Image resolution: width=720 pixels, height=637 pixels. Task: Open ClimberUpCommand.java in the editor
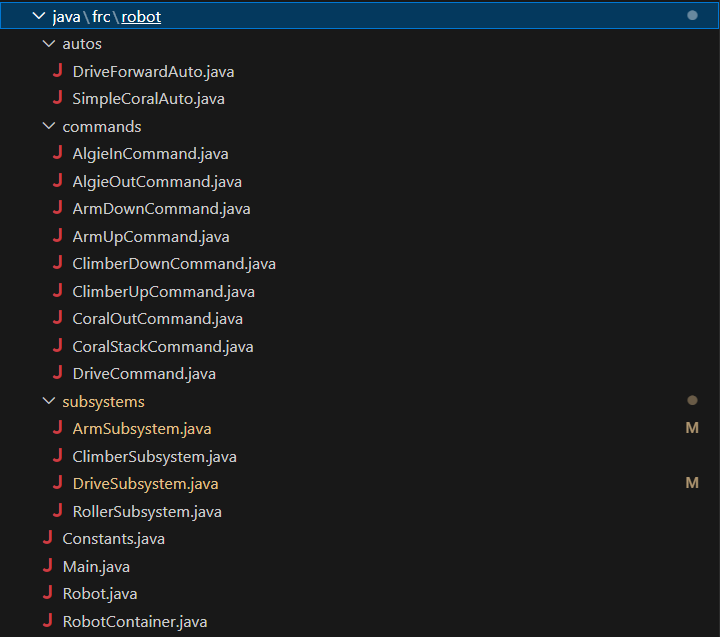click(x=163, y=292)
